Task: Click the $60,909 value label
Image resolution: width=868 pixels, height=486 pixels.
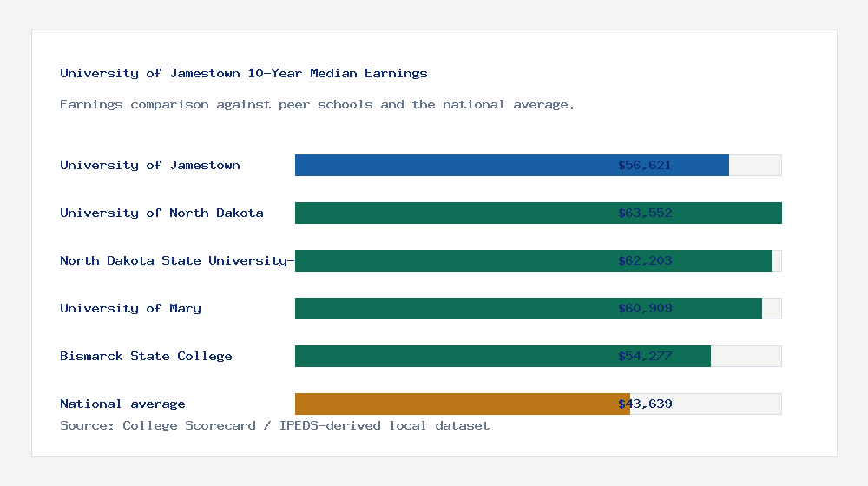Action: pyautogui.click(x=645, y=308)
